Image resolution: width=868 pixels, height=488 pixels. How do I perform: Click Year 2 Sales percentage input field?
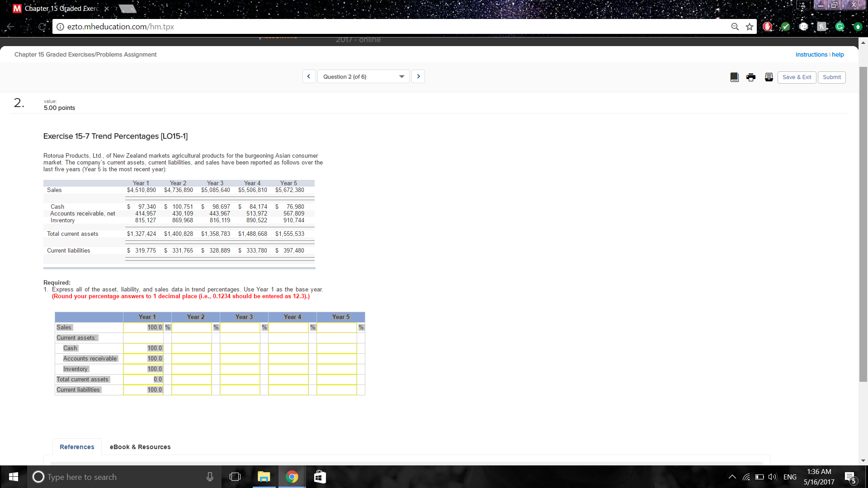pyautogui.click(x=191, y=328)
